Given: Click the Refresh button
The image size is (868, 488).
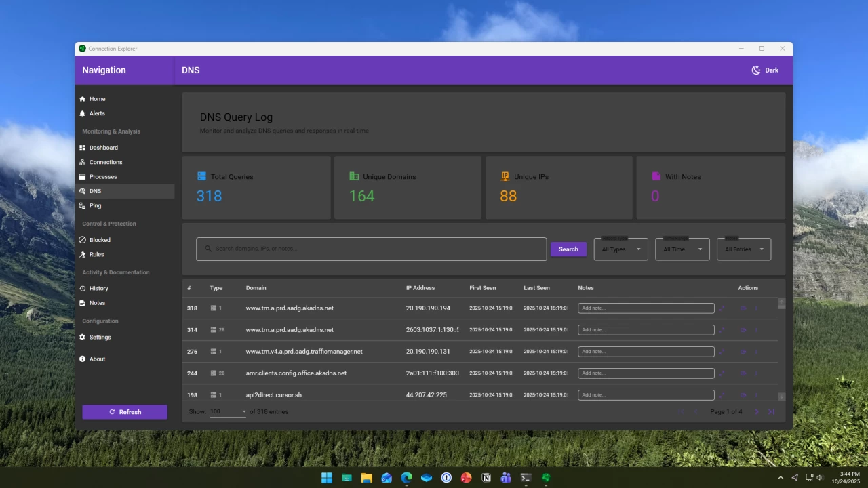Looking at the screenshot, I should 125,411.
